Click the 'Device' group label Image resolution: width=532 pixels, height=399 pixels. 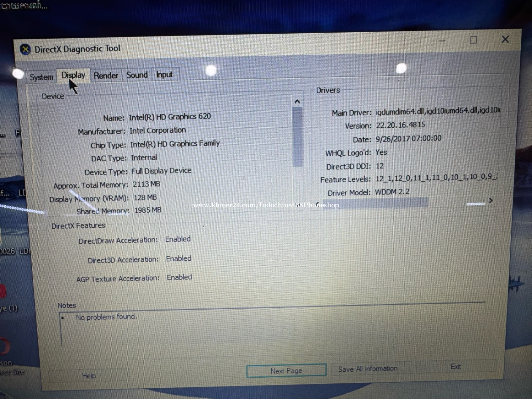tap(53, 96)
